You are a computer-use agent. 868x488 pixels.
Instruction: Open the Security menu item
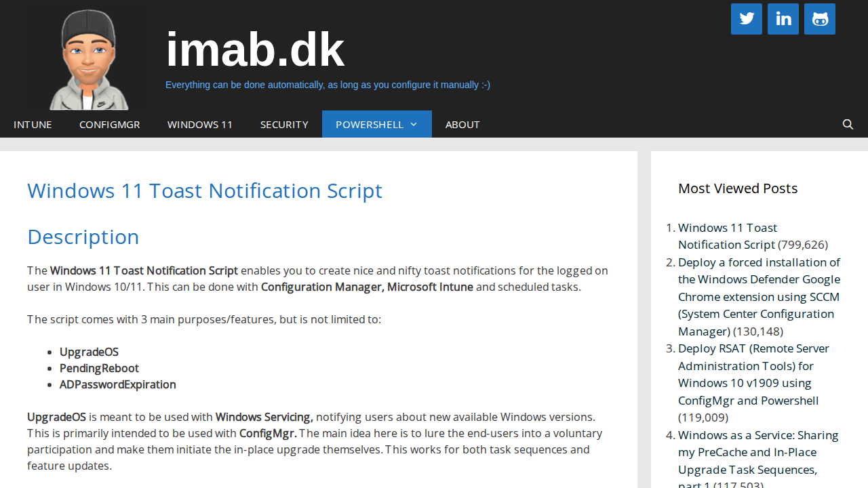click(x=284, y=124)
